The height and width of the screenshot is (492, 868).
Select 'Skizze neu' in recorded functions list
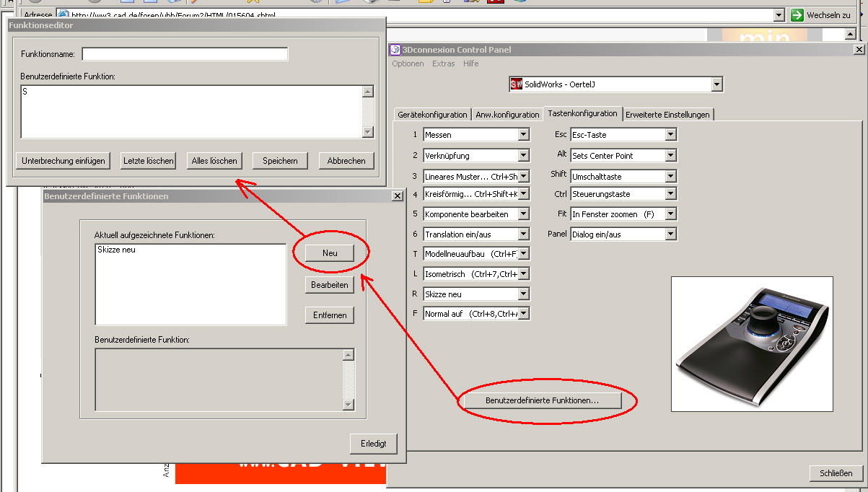click(116, 250)
